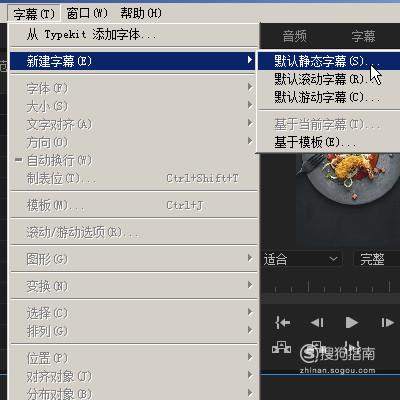This screenshot has width=400, height=400.
Task: Choose 默认游动字幕(C) in submenu
Action: click(x=329, y=97)
